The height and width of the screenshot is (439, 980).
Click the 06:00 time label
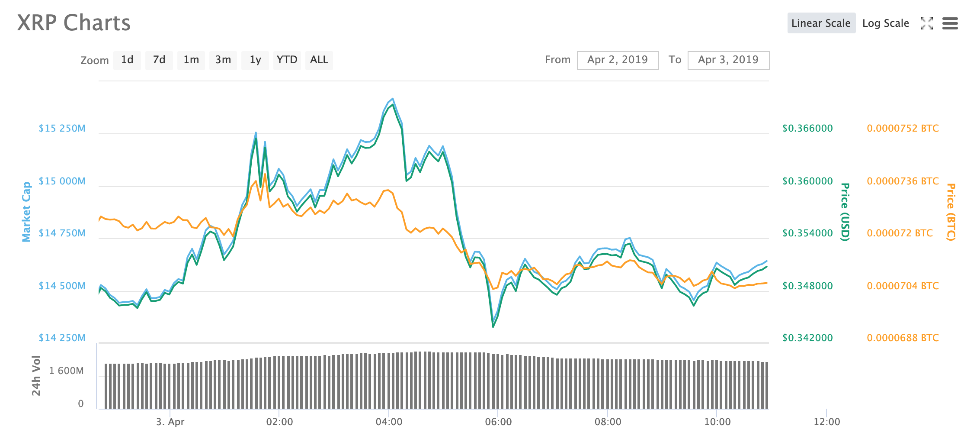coord(498,422)
